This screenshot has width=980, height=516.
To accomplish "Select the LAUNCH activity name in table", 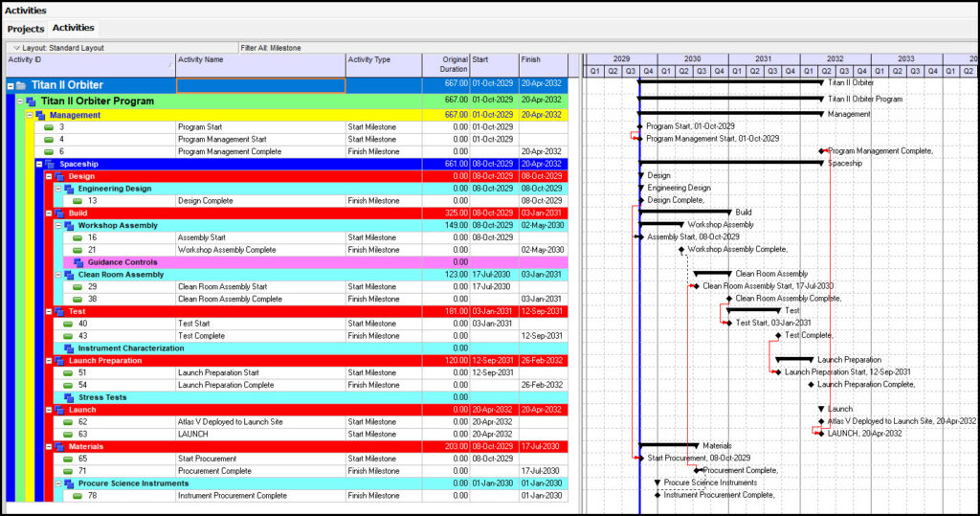I will [192, 434].
